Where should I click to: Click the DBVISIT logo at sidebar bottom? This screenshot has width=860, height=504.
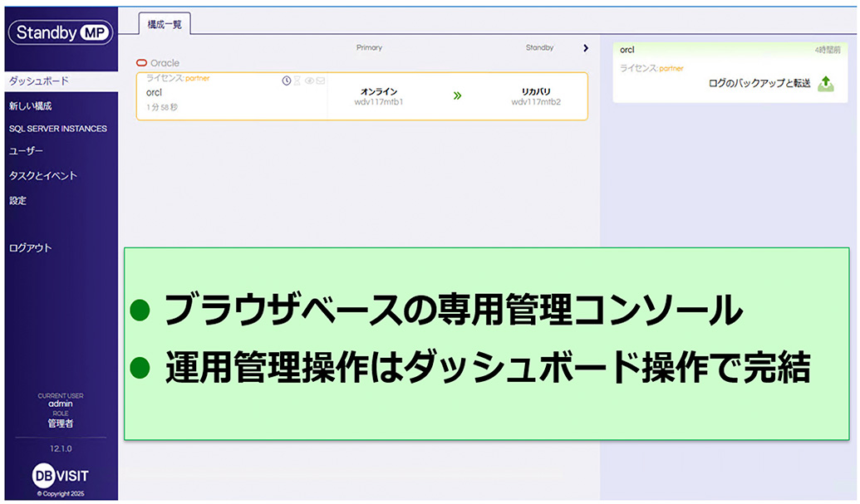click(60, 476)
